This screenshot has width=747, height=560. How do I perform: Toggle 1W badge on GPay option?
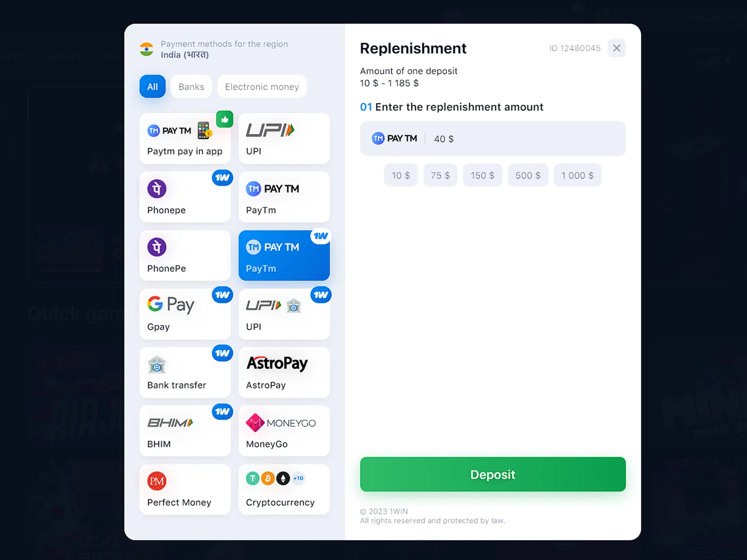[x=222, y=294]
